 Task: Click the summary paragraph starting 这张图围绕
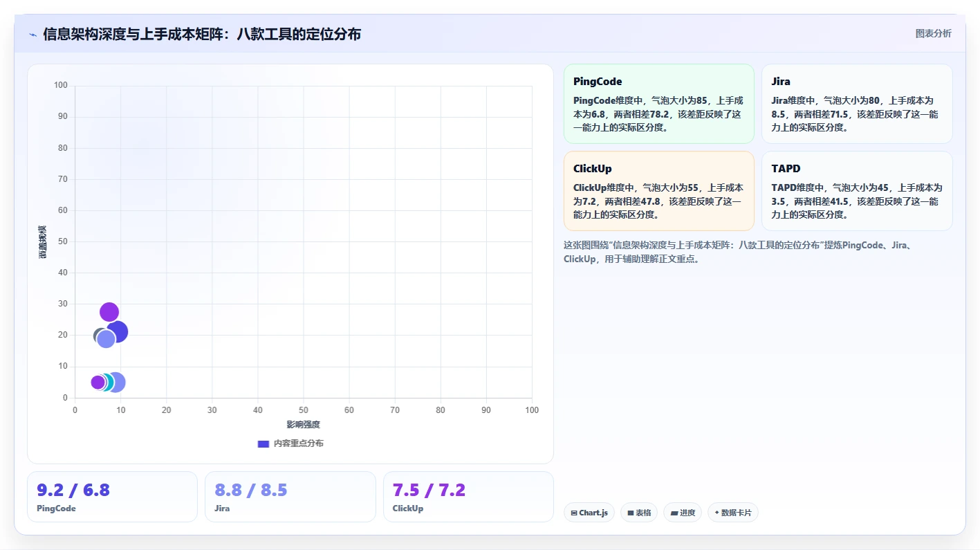coord(738,252)
